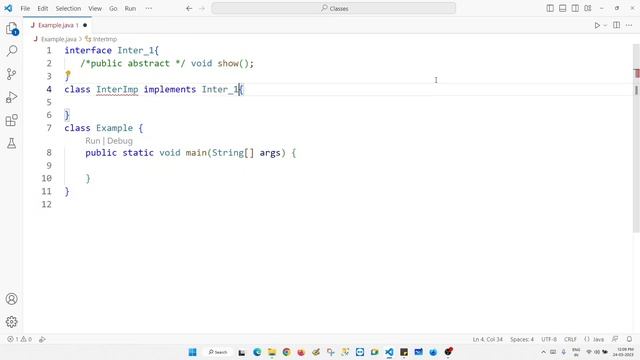Viewport: 640px width, 360px height.
Task: Click the unsaved dot on Example.java tab
Action: tap(85, 25)
